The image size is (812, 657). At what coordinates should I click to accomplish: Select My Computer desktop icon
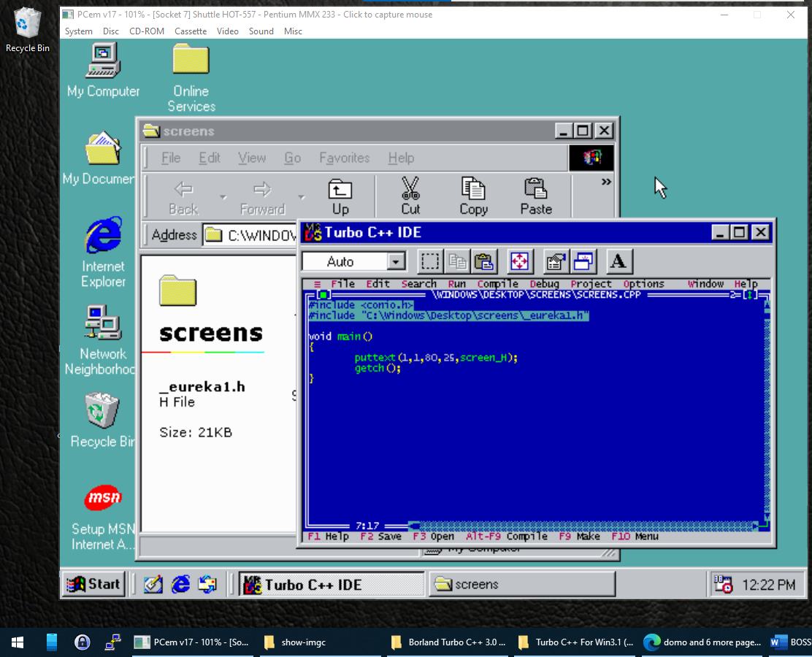tap(103, 70)
